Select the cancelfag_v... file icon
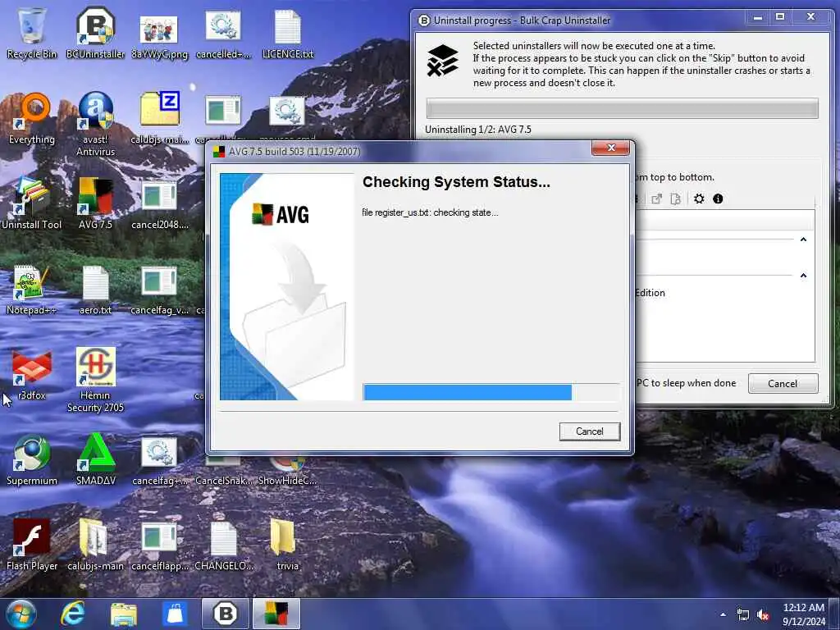This screenshot has width=840, height=630. point(160,290)
